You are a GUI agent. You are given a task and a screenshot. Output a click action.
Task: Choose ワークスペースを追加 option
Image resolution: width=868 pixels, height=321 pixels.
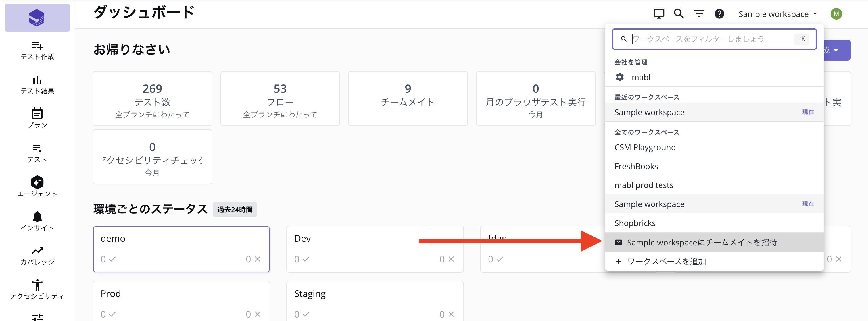pos(714,261)
